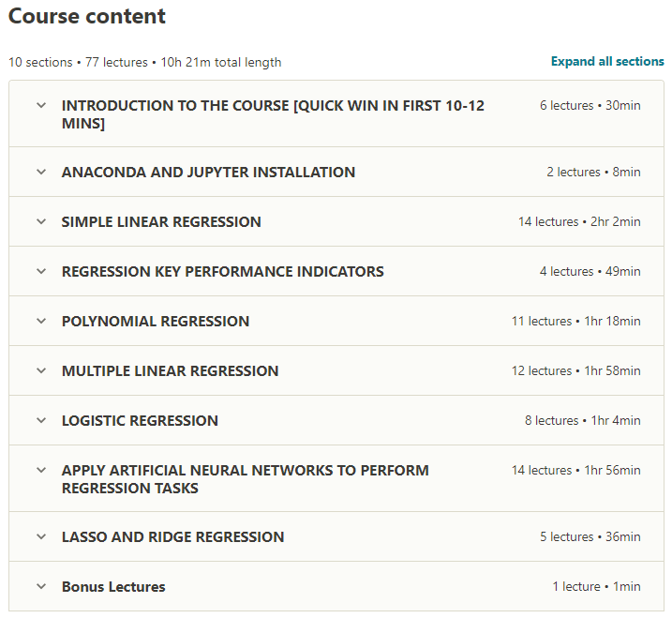Click the Multiple Linear Regression title
Image resolution: width=672 pixels, height=618 pixels.
(x=170, y=371)
